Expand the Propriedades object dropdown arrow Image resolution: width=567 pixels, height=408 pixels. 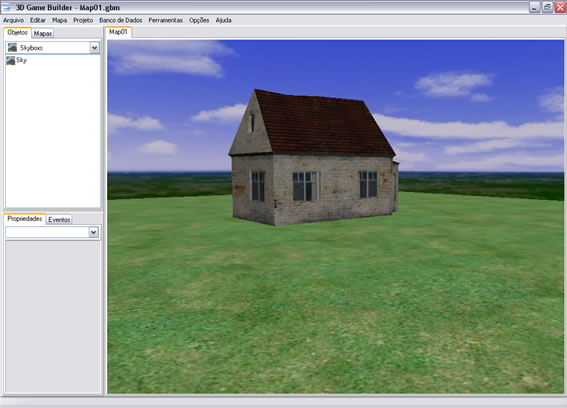(93, 232)
